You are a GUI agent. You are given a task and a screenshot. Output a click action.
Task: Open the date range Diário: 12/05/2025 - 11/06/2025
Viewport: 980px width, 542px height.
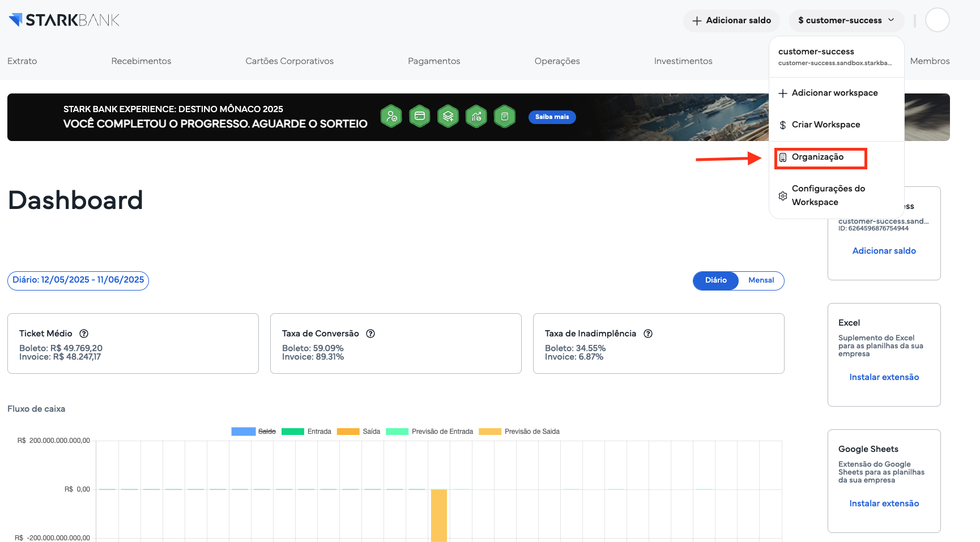click(78, 280)
